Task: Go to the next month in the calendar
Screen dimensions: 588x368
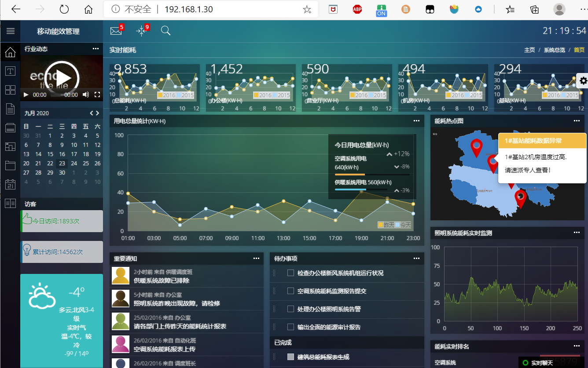Action: tap(97, 113)
